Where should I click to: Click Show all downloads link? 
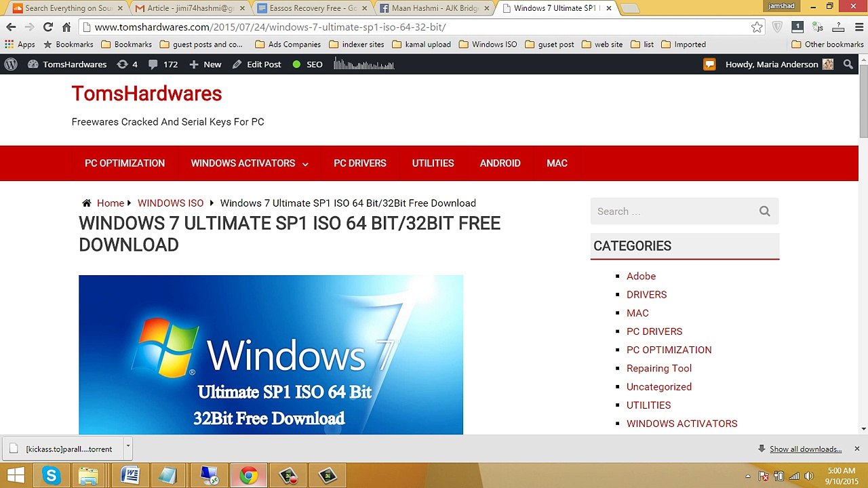tap(806, 449)
